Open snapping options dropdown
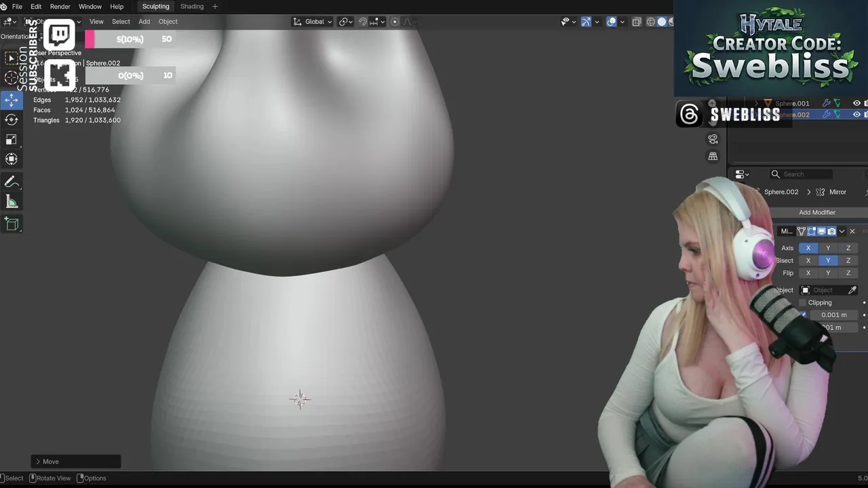 pyautogui.click(x=377, y=22)
